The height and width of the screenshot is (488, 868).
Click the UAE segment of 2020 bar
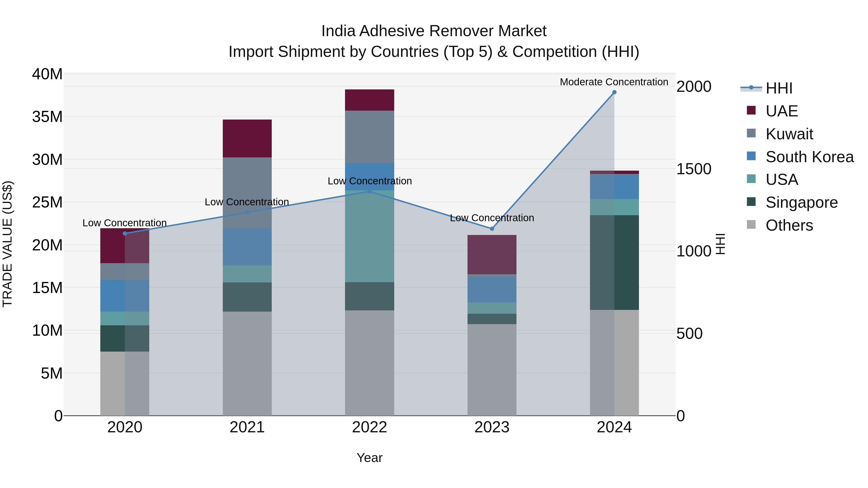pyautogui.click(x=125, y=246)
